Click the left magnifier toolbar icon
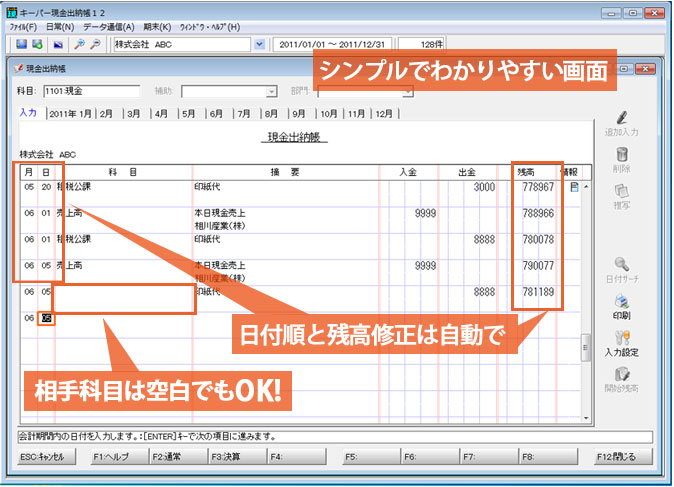The height and width of the screenshot is (487, 674). (79, 44)
